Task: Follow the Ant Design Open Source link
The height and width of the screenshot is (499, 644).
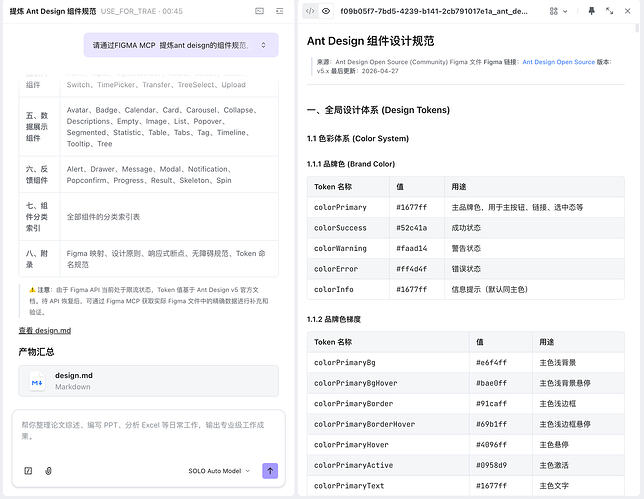Action: click(x=558, y=62)
